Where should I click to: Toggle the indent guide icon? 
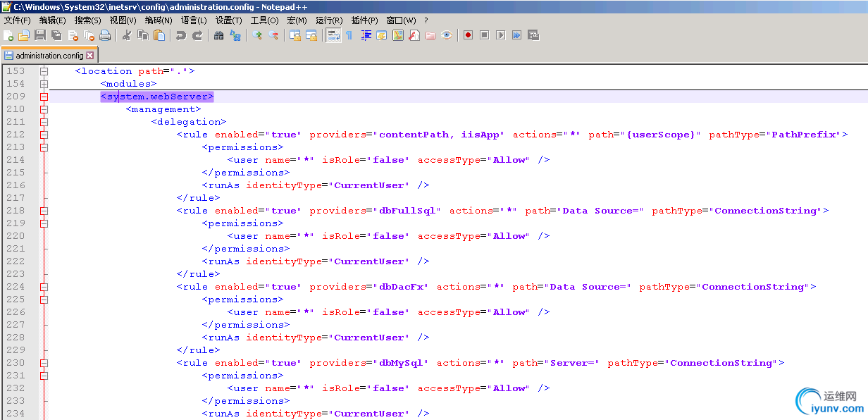(366, 35)
